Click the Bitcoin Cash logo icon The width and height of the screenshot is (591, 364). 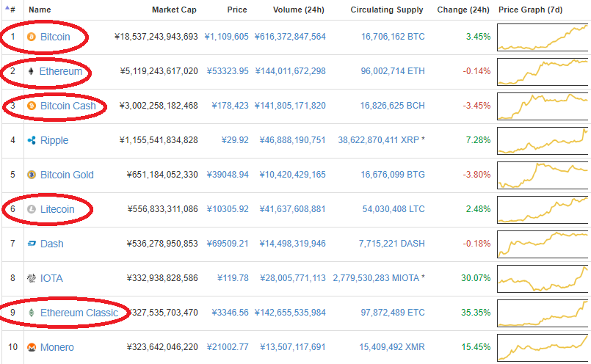click(32, 106)
